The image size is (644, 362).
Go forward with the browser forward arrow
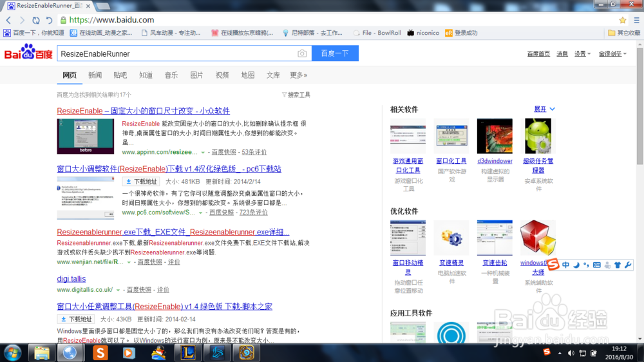(x=22, y=20)
